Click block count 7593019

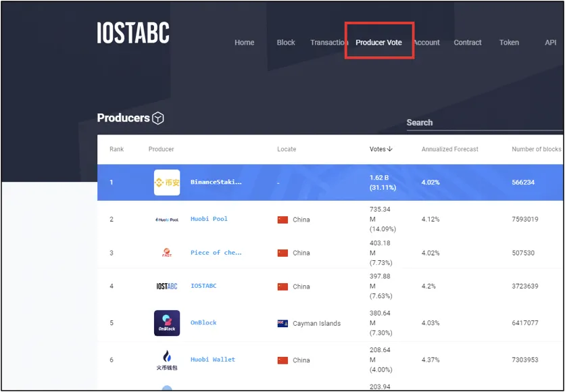tap(525, 220)
